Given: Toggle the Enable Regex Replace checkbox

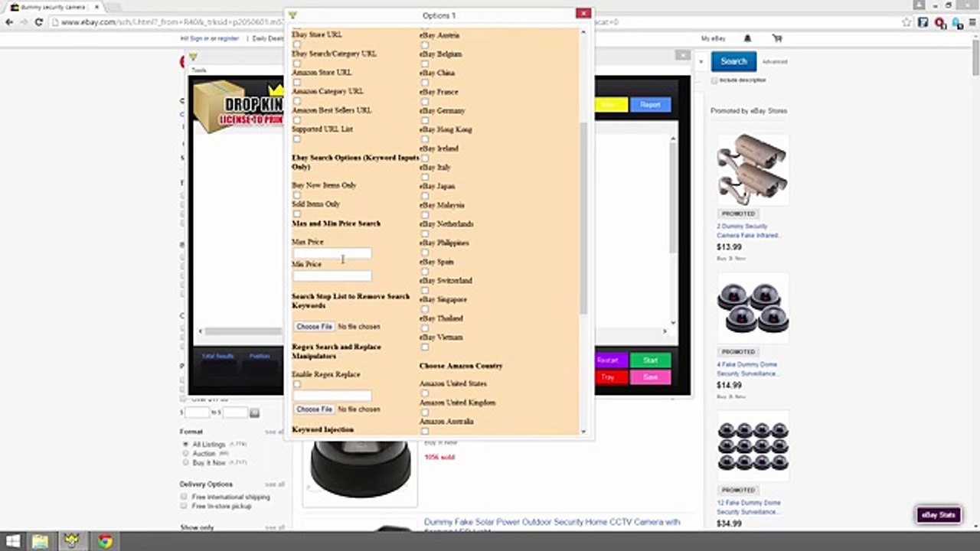Looking at the screenshot, I should [297, 384].
